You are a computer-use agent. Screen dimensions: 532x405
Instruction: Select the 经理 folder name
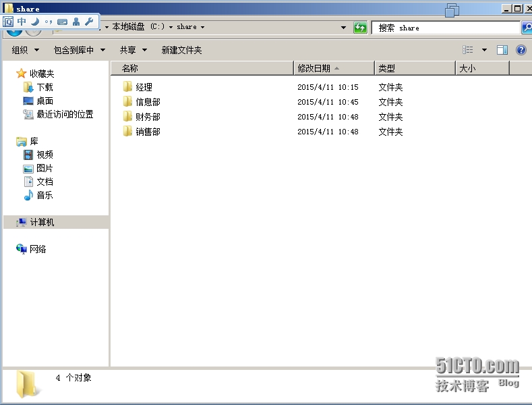click(144, 87)
